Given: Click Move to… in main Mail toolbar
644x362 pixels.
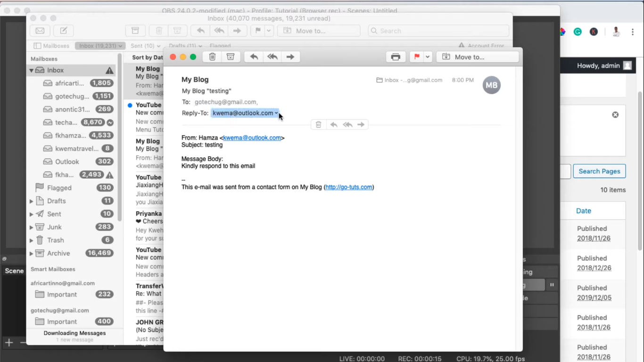Looking at the screenshot, I should (x=319, y=31).
